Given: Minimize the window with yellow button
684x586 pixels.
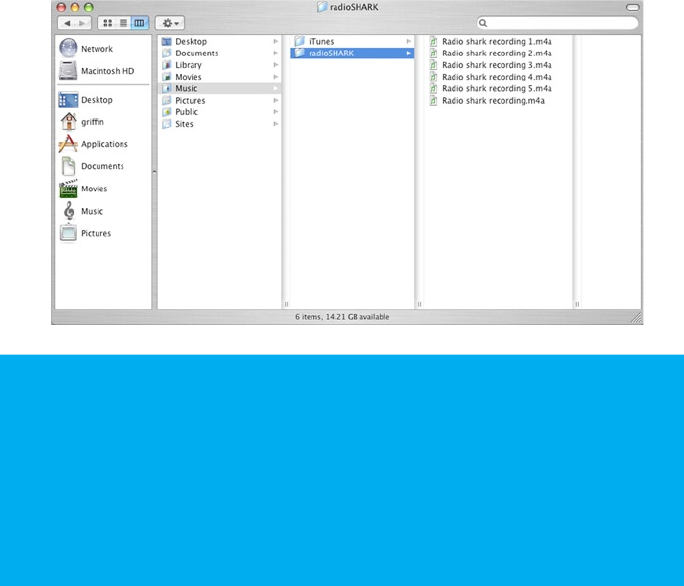Looking at the screenshot, I should (75, 7).
